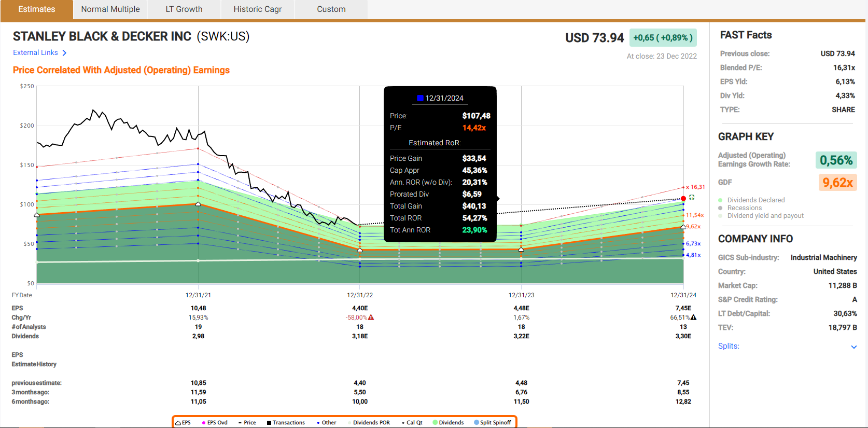868x428 pixels.
Task: Toggle Split Spinoff in the chart legend
Action: coord(493,422)
